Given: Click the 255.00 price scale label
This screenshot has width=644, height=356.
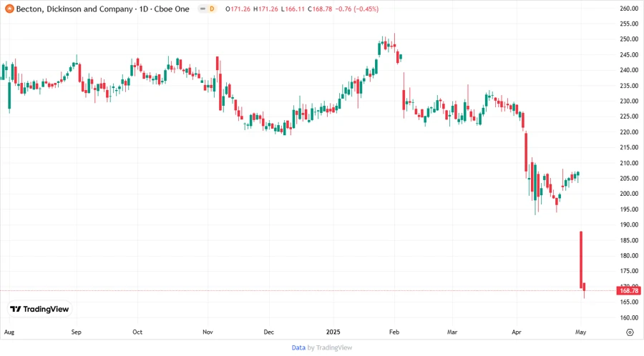Looking at the screenshot, I should click(x=629, y=24).
